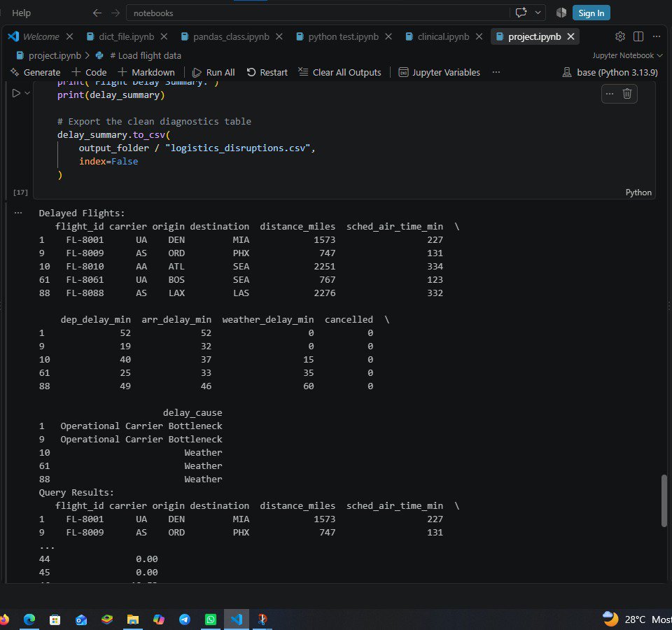Click print(delay_summary) code line

(111, 95)
